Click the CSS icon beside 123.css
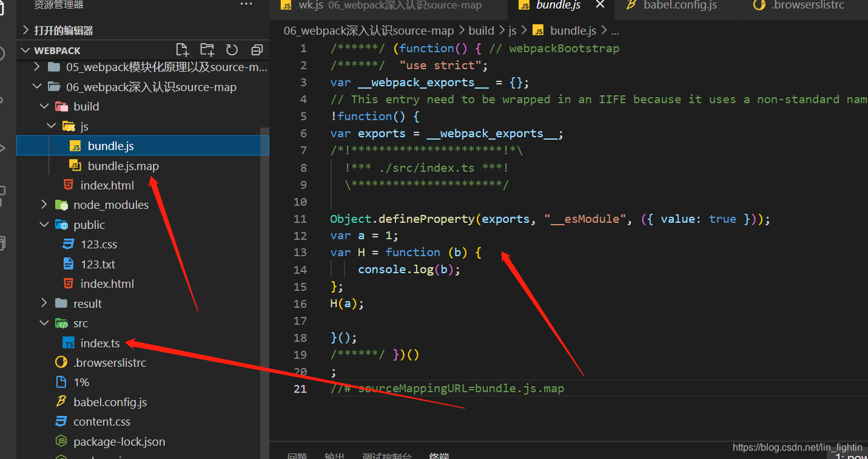The height and width of the screenshot is (459, 868). (69, 244)
